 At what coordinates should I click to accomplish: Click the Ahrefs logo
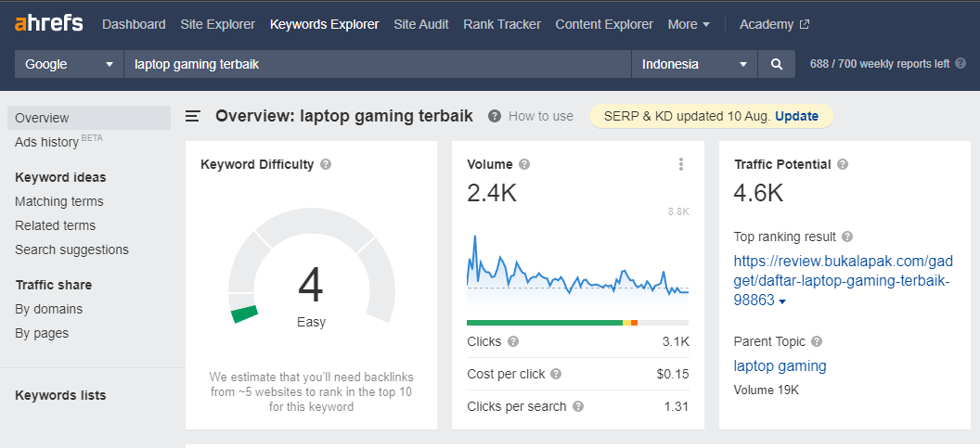[x=48, y=24]
